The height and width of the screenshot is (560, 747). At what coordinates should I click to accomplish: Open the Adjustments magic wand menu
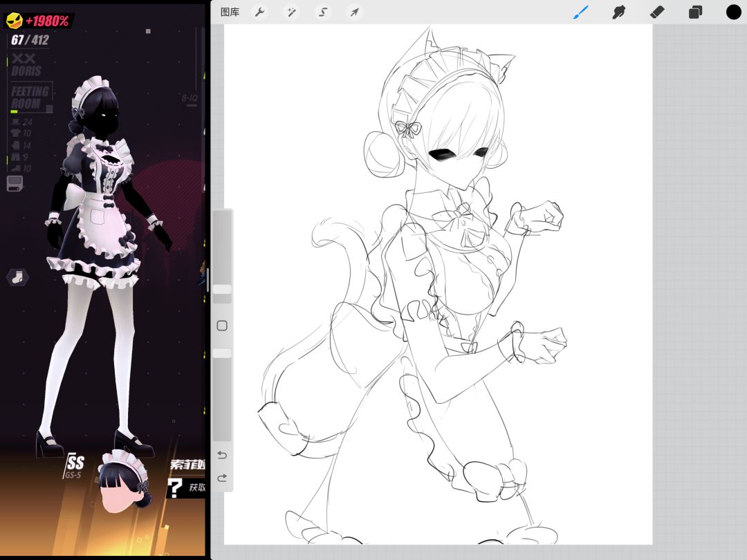click(291, 12)
